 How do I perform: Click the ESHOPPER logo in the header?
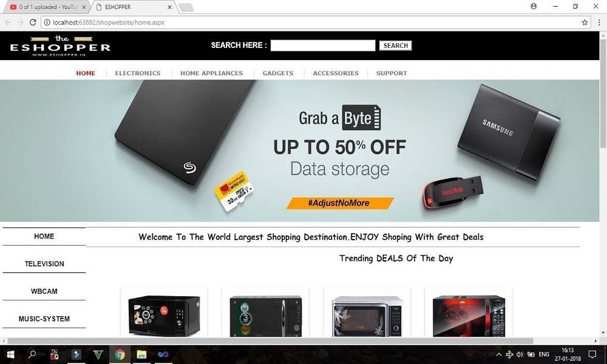[60, 46]
